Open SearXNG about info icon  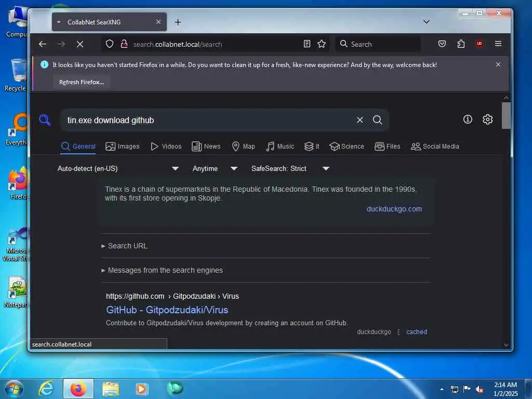[468, 119]
